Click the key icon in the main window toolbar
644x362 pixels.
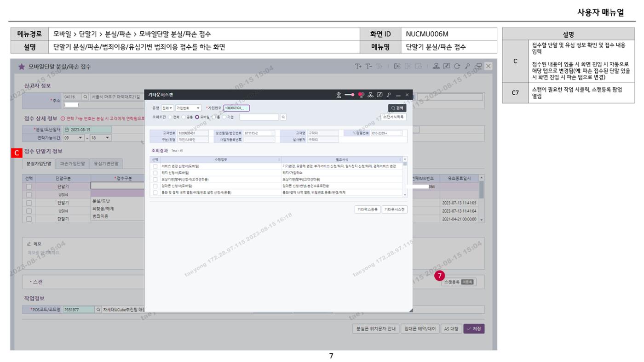[466, 66]
